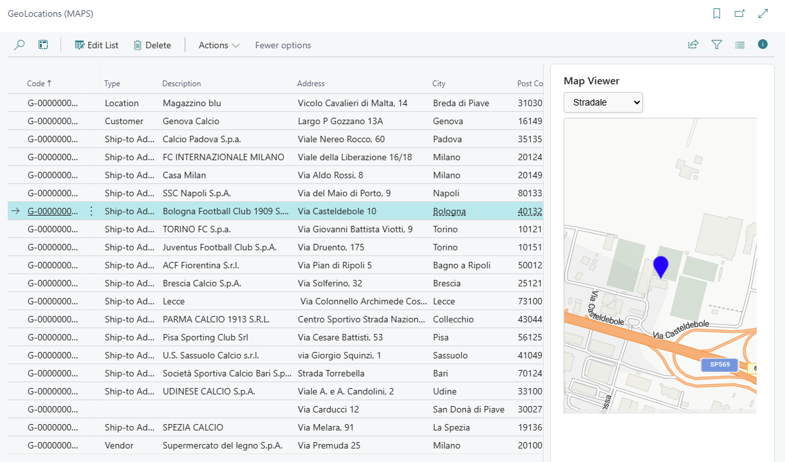Click the Breda di Piave city cell
Viewport: 785px width, 462px height.
(461, 103)
